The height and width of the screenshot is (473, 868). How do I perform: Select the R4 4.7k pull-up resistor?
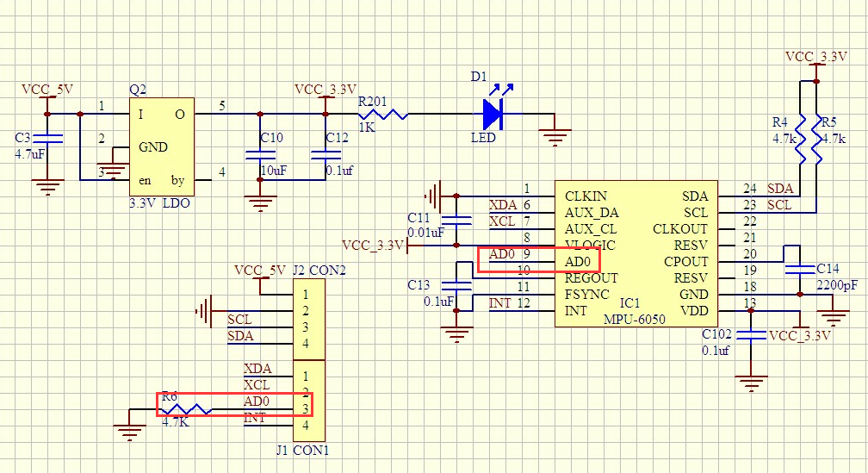pyautogui.click(x=800, y=139)
